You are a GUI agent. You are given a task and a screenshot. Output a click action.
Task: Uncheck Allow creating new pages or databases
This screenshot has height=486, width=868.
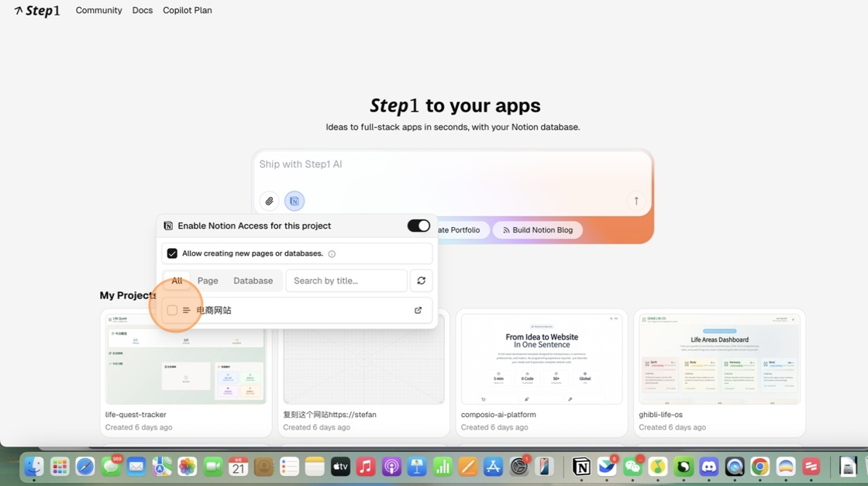tap(172, 253)
